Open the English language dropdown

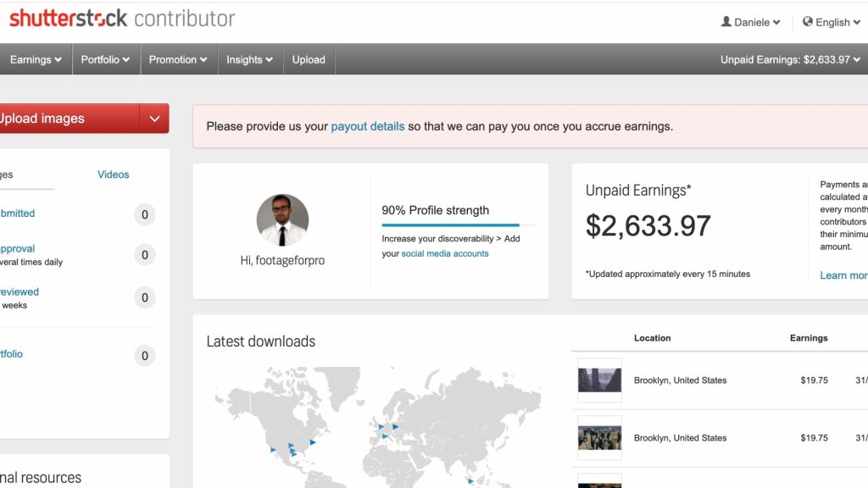(832, 22)
